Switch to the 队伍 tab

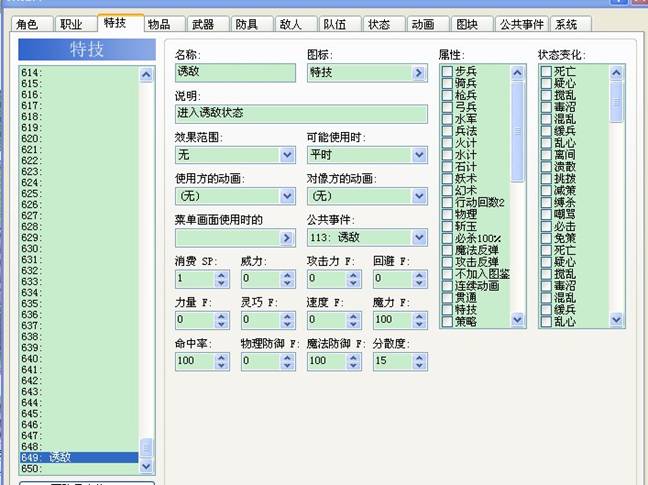pos(340,24)
